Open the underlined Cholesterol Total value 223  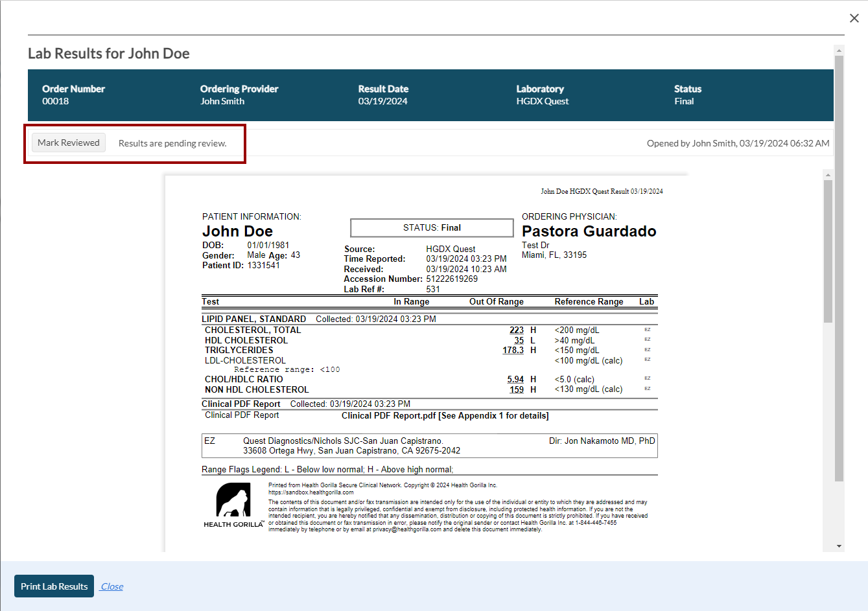click(516, 330)
